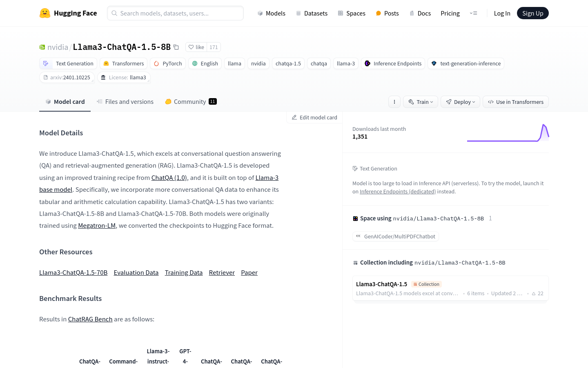588x368 pixels.
Task: Switch to Files and versions tab
Action: tap(125, 101)
